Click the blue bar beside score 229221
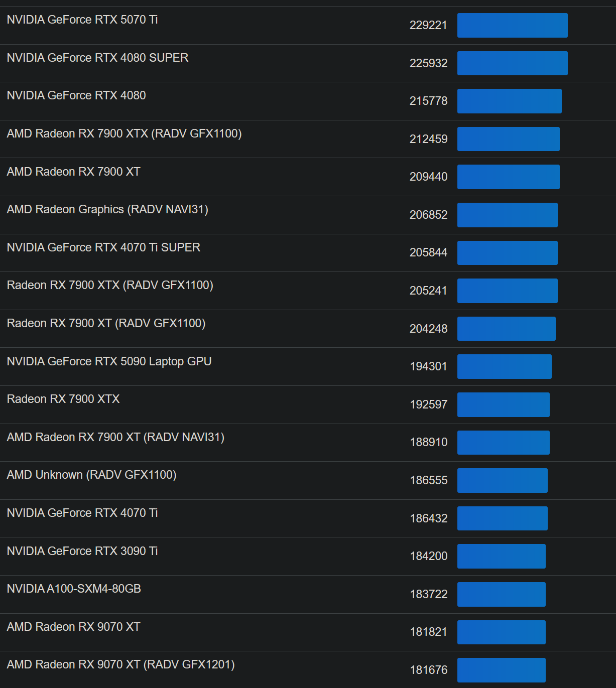 click(513, 25)
